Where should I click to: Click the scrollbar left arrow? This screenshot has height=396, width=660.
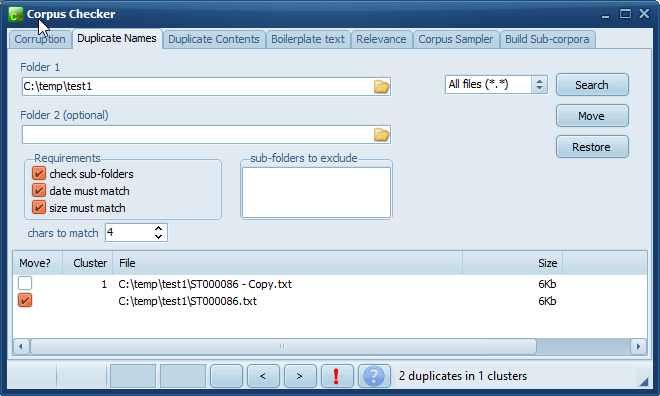click(21, 346)
